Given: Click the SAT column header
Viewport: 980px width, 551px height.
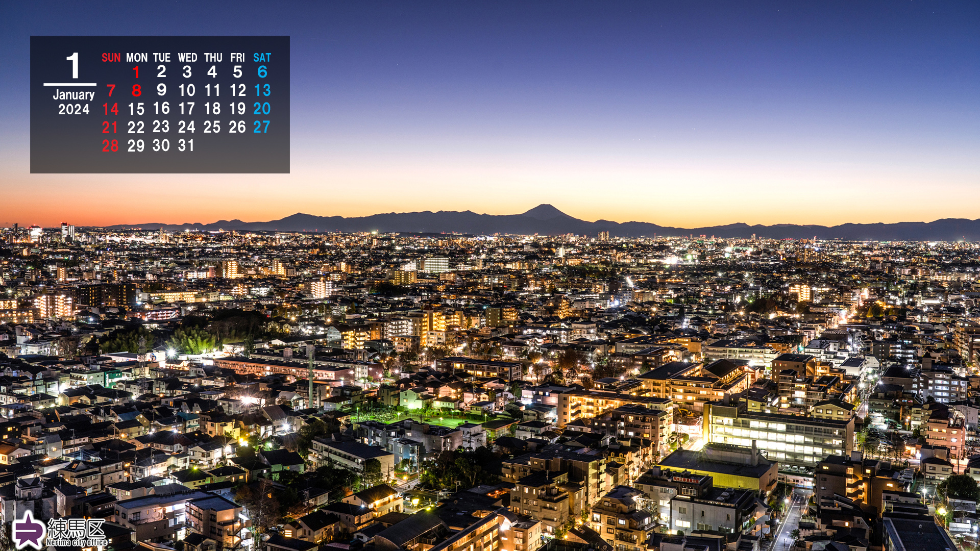Looking at the screenshot, I should click(x=262, y=58).
